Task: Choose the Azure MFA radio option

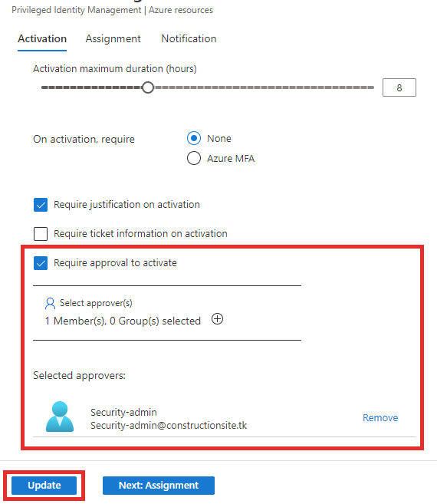Action: tap(194, 158)
